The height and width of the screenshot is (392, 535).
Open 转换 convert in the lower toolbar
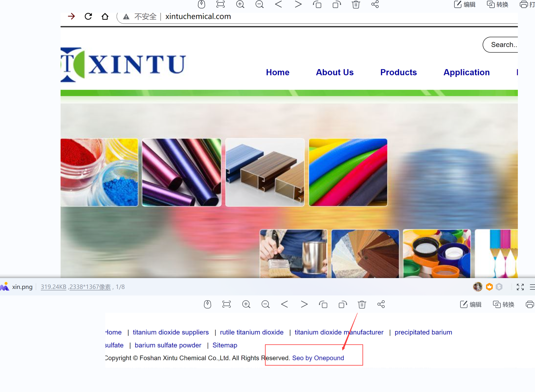pyautogui.click(x=504, y=304)
